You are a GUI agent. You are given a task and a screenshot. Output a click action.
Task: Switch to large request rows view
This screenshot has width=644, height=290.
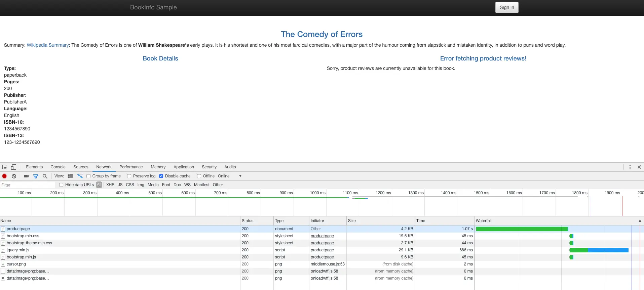71,176
